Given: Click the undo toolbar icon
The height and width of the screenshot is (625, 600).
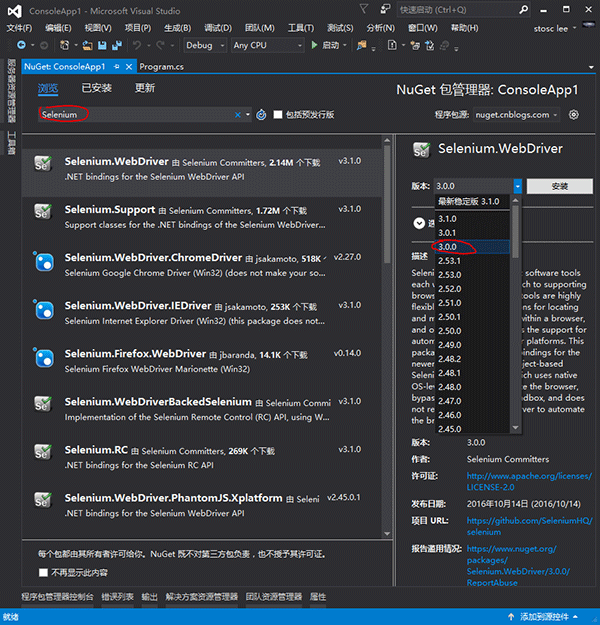Looking at the screenshot, I should coord(137,45).
